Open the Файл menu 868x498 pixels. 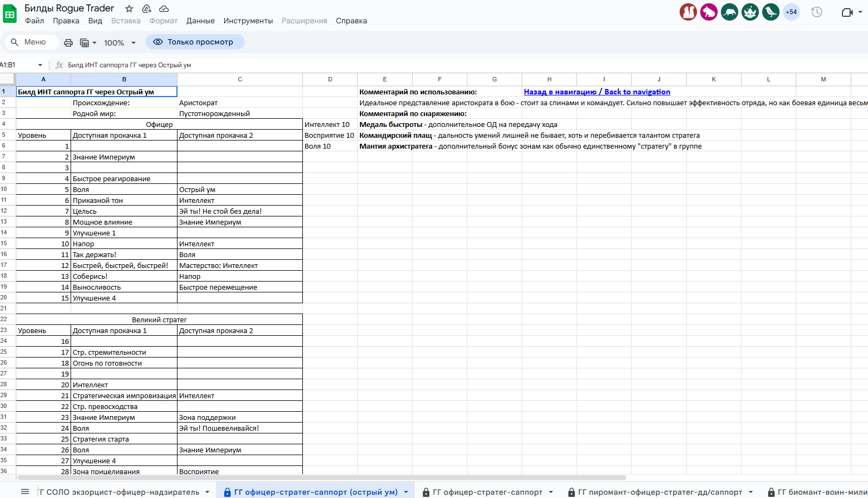pyautogui.click(x=35, y=21)
